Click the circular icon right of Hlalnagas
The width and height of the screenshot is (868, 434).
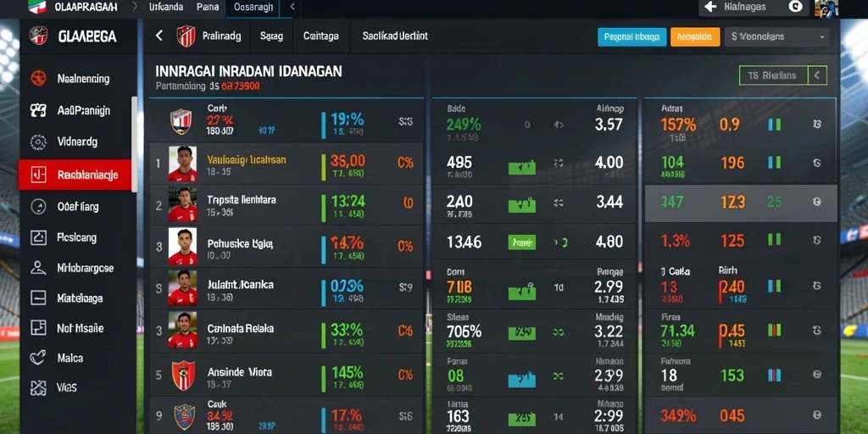(x=795, y=7)
